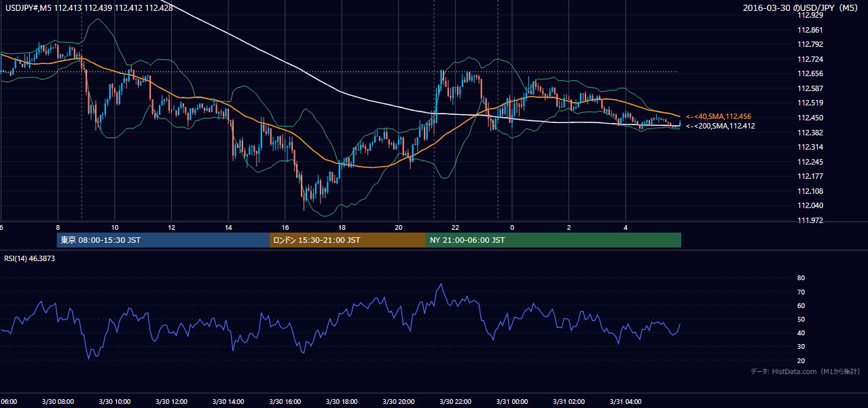Click the '3/30 18:00' date label
Screen dimensions: 868x408
[x=342, y=401]
